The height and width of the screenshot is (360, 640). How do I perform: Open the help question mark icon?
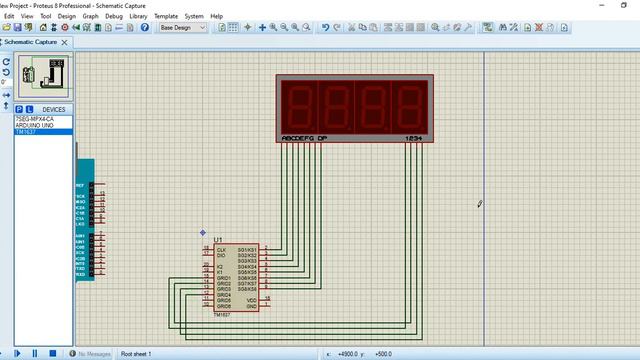click(x=144, y=27)
